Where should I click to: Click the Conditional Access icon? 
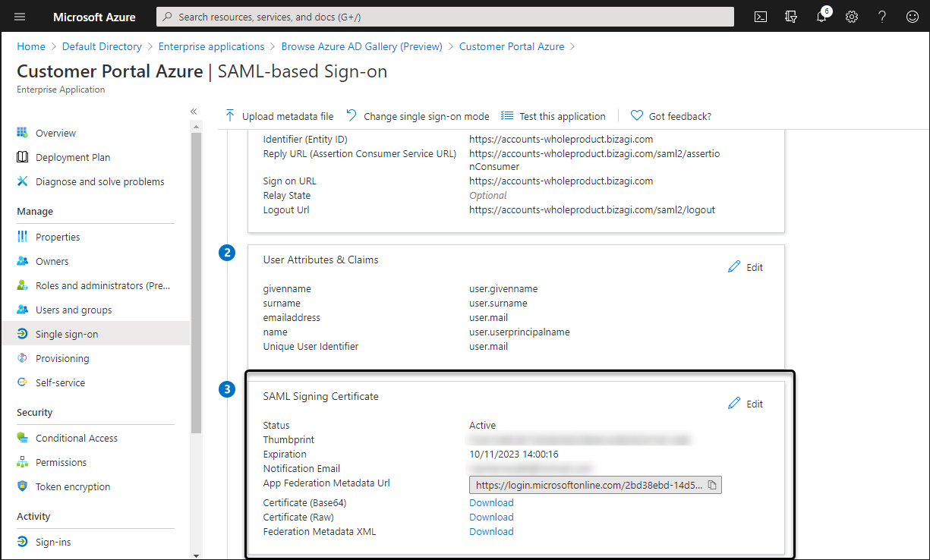pos(22,438)
